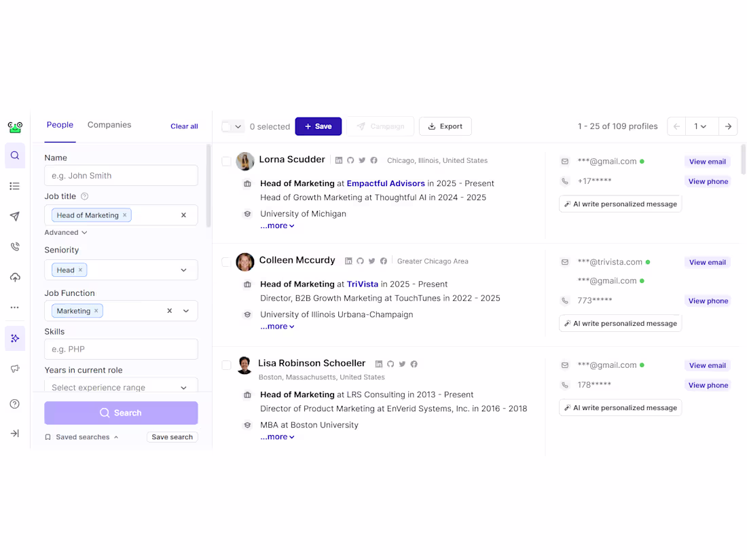The width and height of the screenshot is (747, 560).
Task: Open the paper-plane campaigns icon in the sidebar
Action: [15, 216]
